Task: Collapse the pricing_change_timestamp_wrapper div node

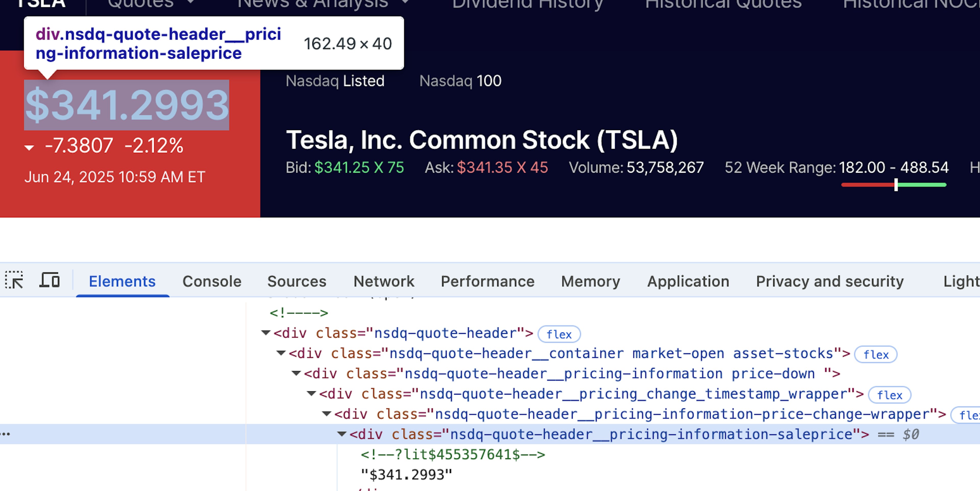Action: pyautogui.click(x=312, y=394)
